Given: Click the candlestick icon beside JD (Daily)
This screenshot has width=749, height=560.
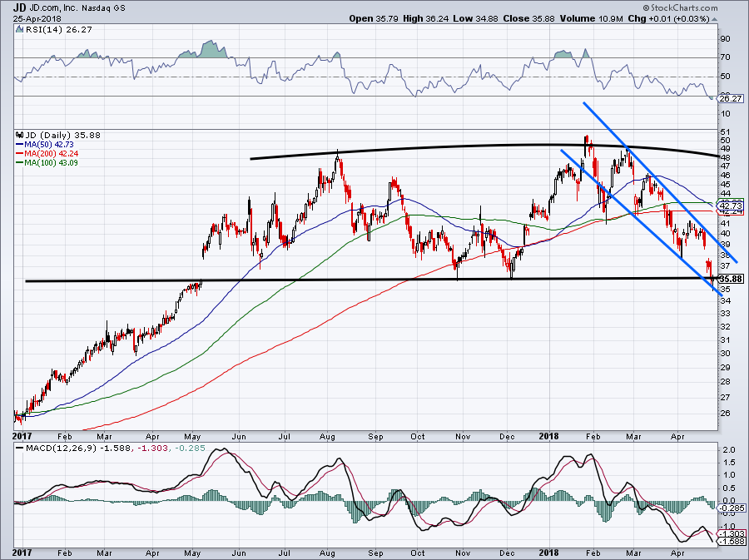Looking at the screenshot, I should pyautogui.click(x=19, y=135).
